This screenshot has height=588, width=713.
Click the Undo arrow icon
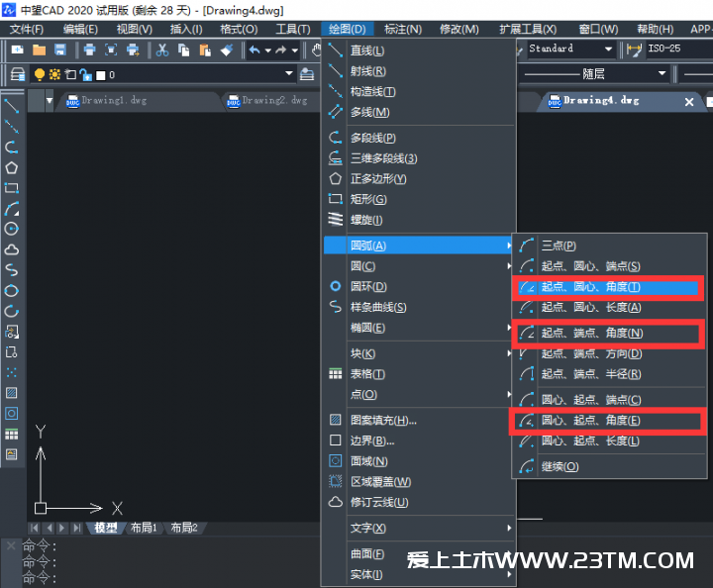255,49
